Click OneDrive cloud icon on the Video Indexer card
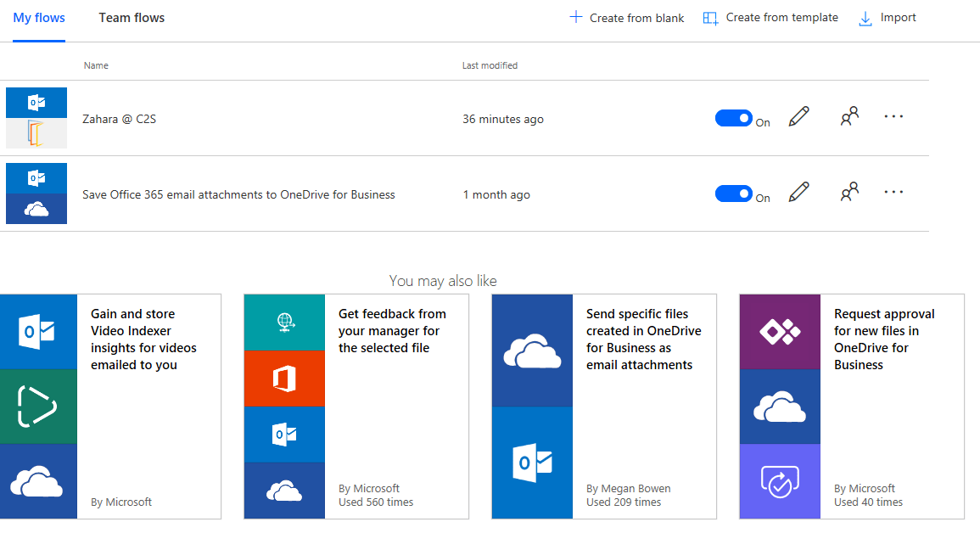980x533 pixels. pyautogui.click(x=38, y=481)
